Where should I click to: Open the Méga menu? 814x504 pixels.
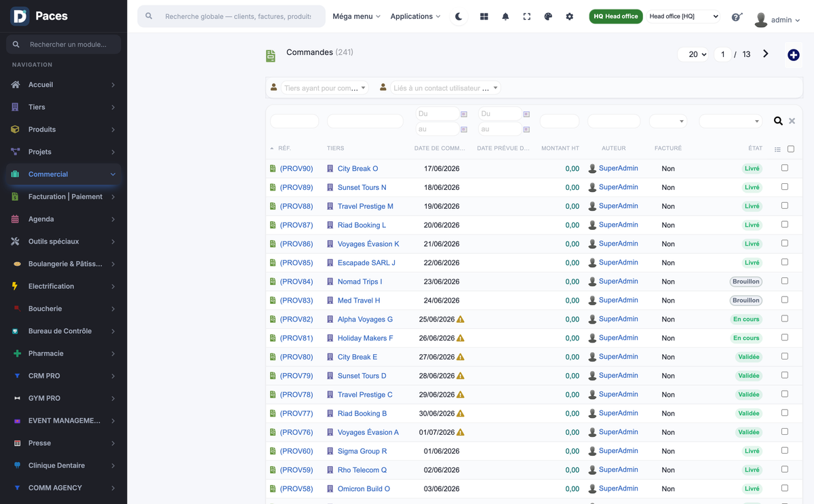(356, 16)
